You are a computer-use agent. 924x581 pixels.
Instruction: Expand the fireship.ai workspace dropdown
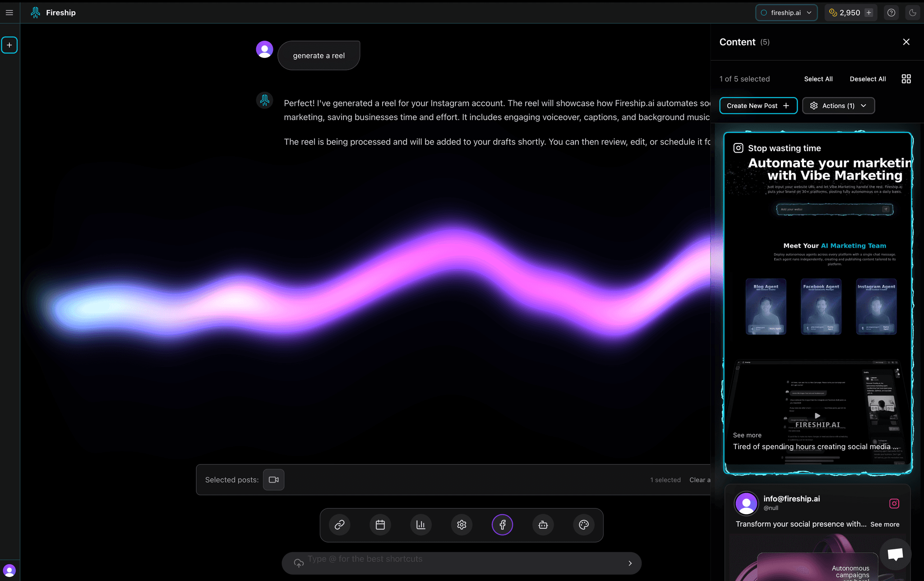tap(786, 13)
